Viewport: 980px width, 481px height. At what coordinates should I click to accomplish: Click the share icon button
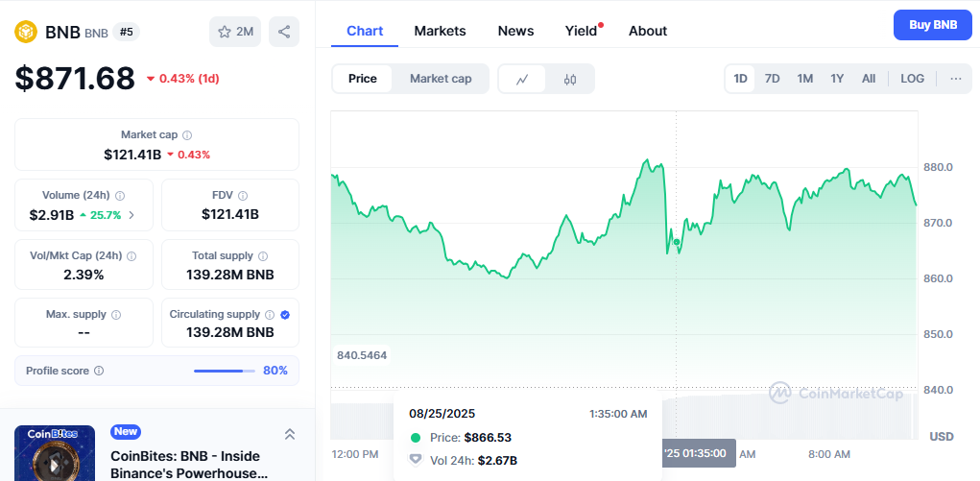coord(284,32)
